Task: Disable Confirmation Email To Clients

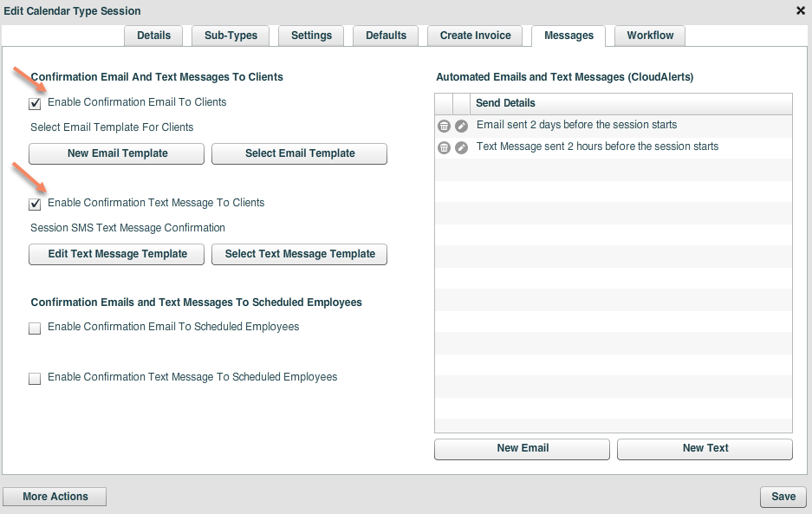Action: [x=35, y=103]
